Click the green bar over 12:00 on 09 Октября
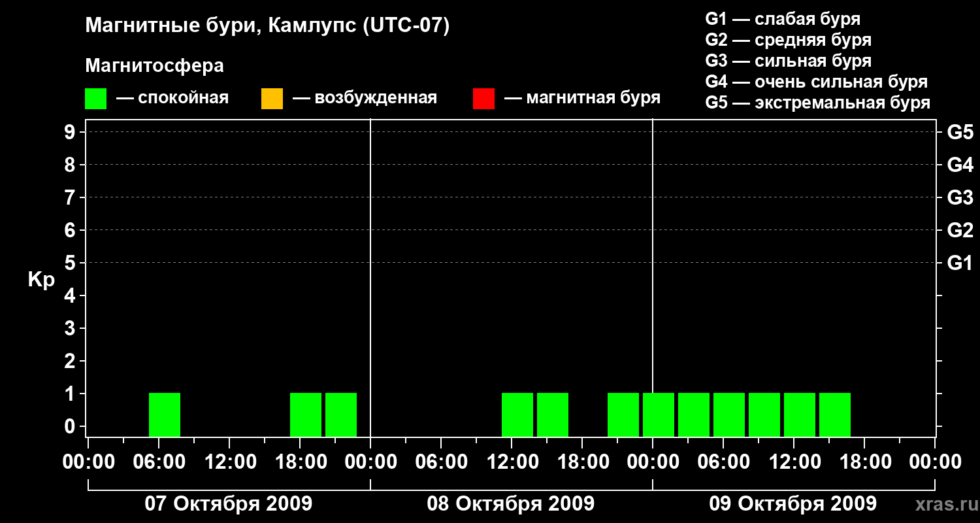This screenshot has width=980, height=523. [x=800, y=414]
